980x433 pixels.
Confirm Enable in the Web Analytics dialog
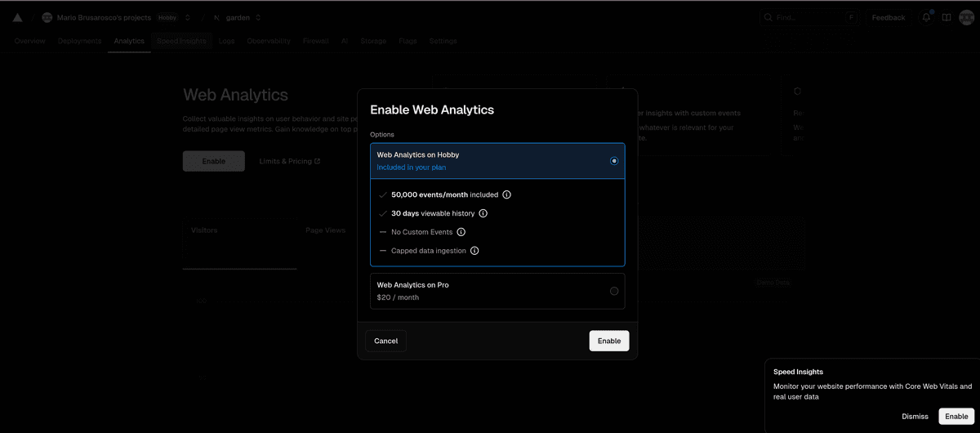609,341
